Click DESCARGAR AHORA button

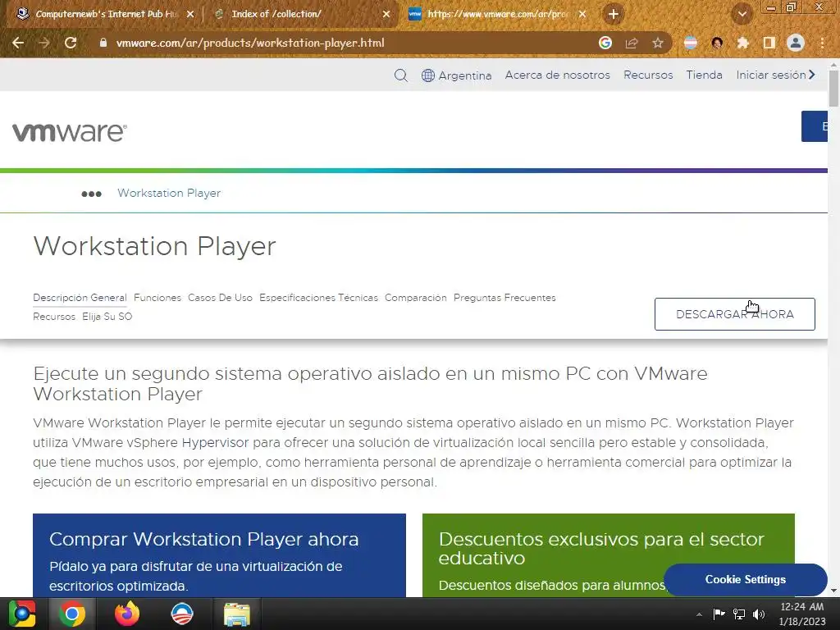pos(734,314)
